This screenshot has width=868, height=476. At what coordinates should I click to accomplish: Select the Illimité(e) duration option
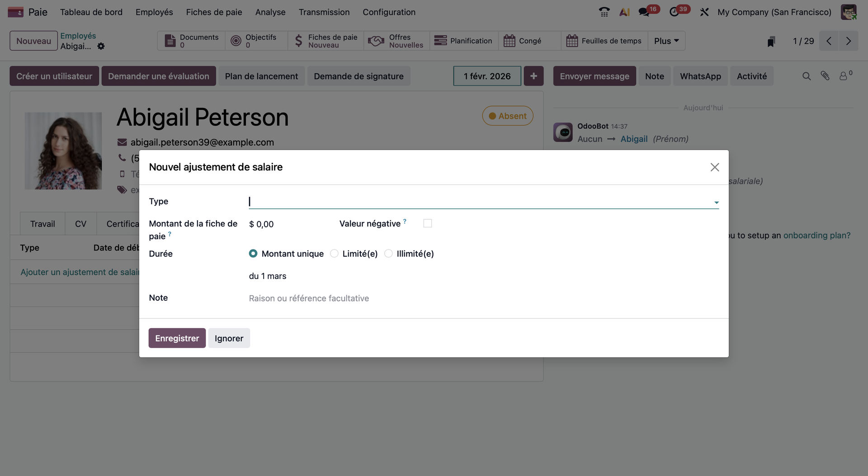389,254
